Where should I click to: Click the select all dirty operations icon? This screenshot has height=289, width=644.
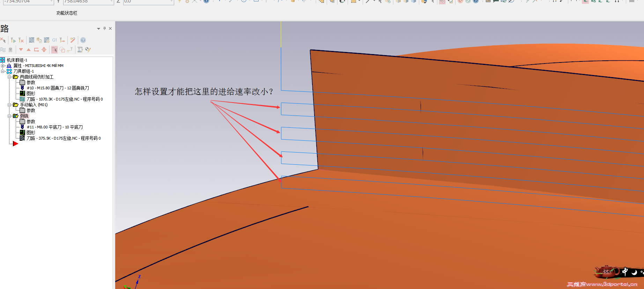tap(3, 40)
